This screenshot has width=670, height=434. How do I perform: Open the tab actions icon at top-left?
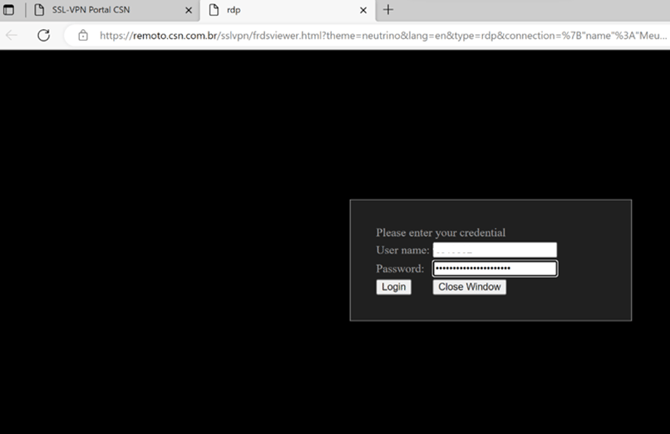[10, 10]
